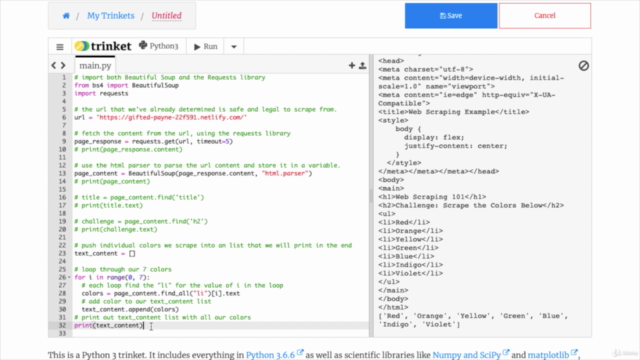This screenshot has width=640, height=360.
Task: Open the hamburger menu in trinket toolbar
Action: point(60,47)
